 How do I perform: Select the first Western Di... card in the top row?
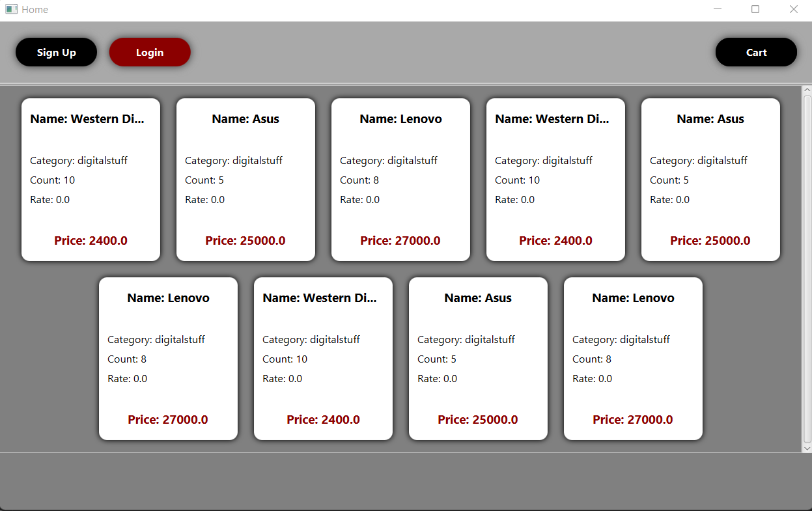point(91,180)
